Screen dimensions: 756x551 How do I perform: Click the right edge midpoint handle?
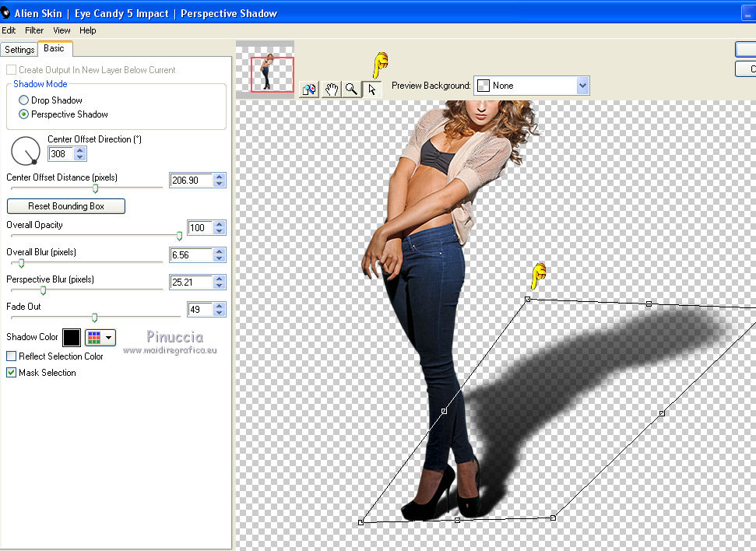[662, 412]
